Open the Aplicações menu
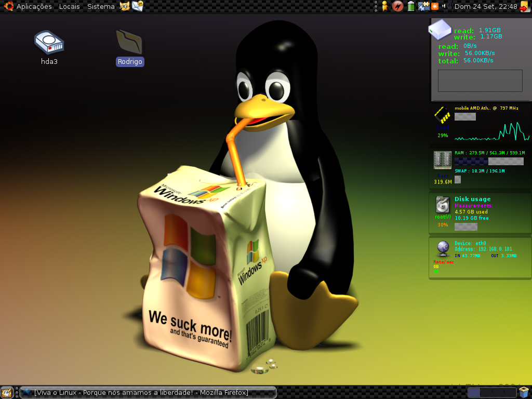The height and width of the screenshot is (399, 532). pyautogui.click(x=34, y=6)
